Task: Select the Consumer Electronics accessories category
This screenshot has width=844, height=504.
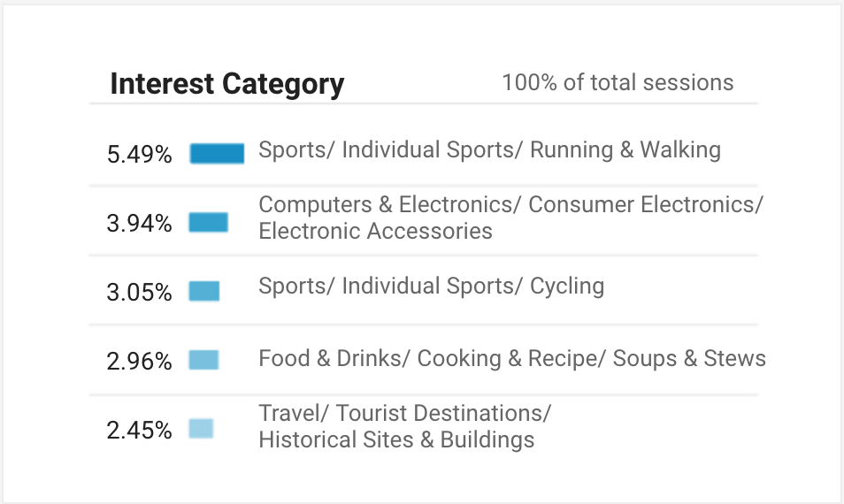Action: (x=510, y=218)
